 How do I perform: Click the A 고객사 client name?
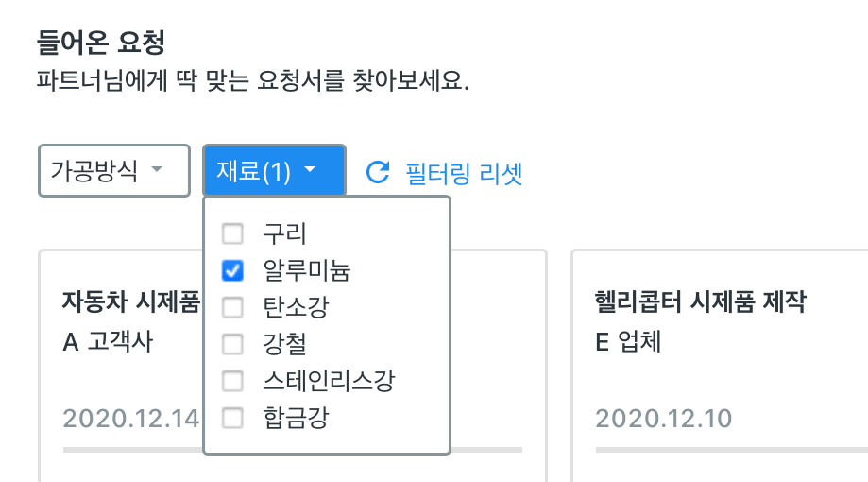tap(108, 341)
